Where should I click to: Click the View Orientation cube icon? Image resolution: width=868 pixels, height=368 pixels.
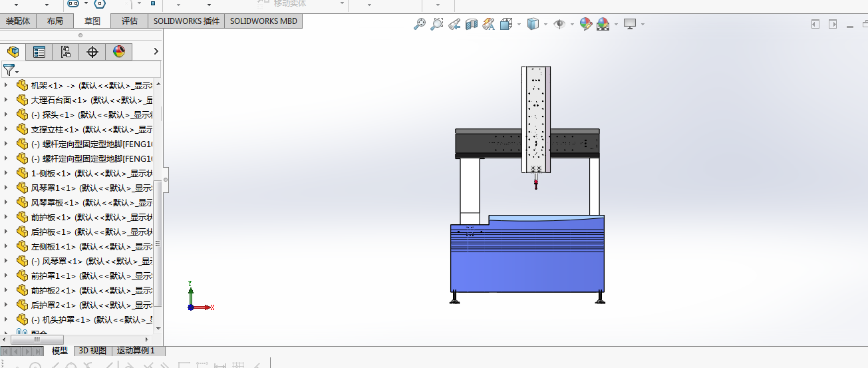click(506, 24)
